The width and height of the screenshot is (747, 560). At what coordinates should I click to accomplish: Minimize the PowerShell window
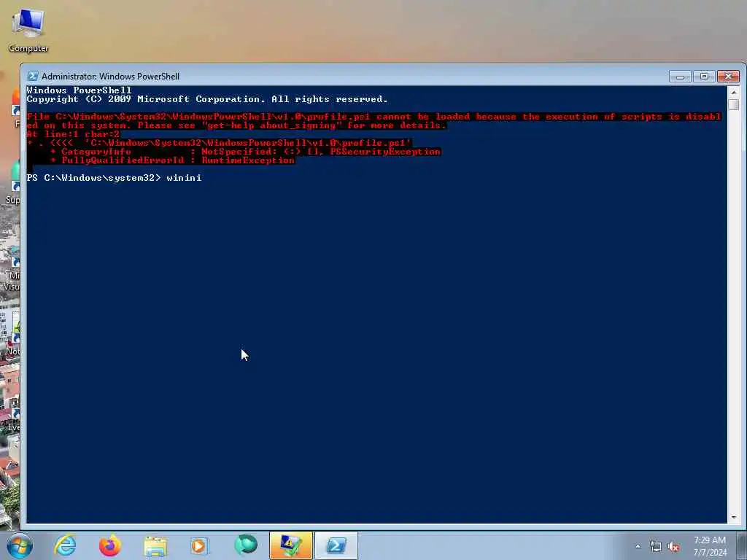(680, 77)
